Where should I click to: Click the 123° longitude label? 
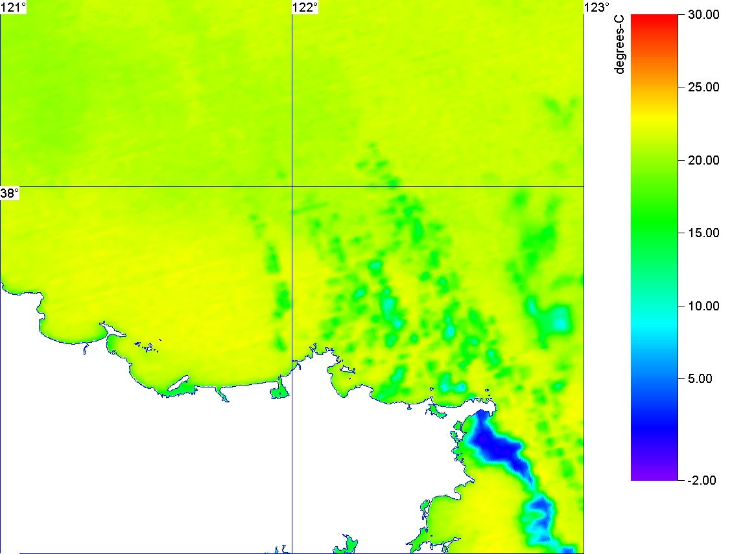click(x=597, y=7)
